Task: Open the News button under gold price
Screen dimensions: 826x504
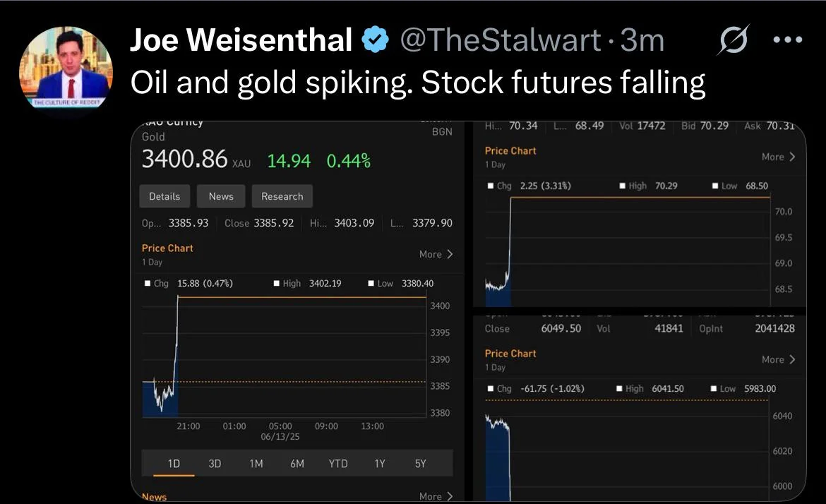Action: [221, 196]
